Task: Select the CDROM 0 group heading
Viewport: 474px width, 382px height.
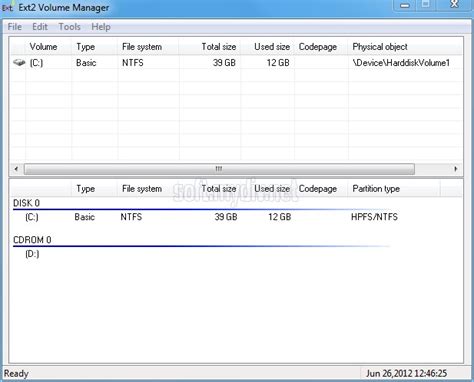Action: tap(32, 240)
